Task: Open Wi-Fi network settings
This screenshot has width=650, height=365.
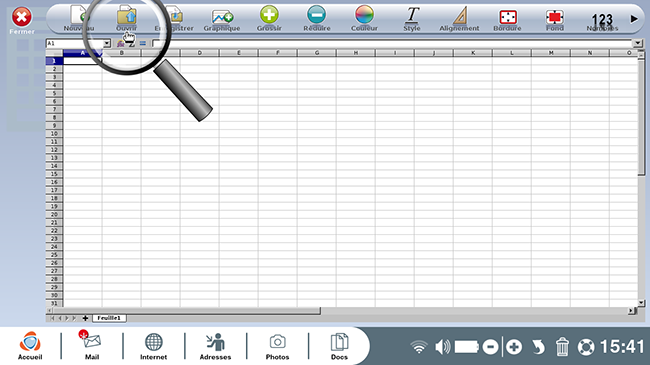Action: tap(419, 347)
